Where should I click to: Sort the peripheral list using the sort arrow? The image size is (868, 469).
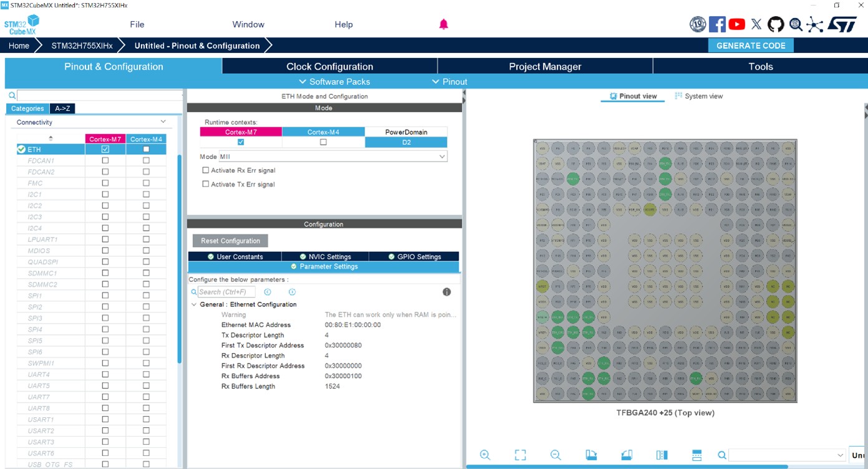51,138
